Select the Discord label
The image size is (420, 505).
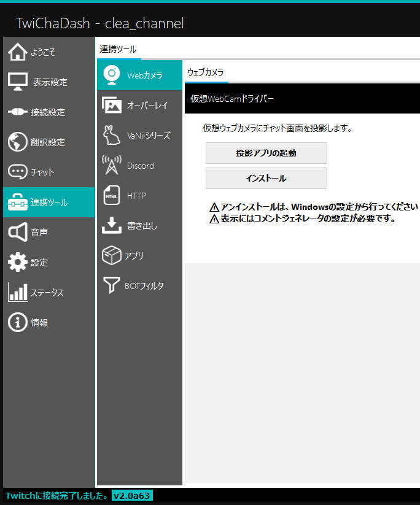point(141,166)
